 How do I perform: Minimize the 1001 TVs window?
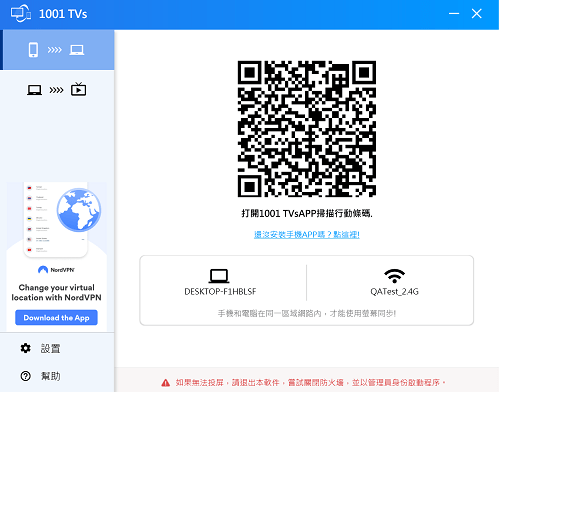(x=454, y=14)
